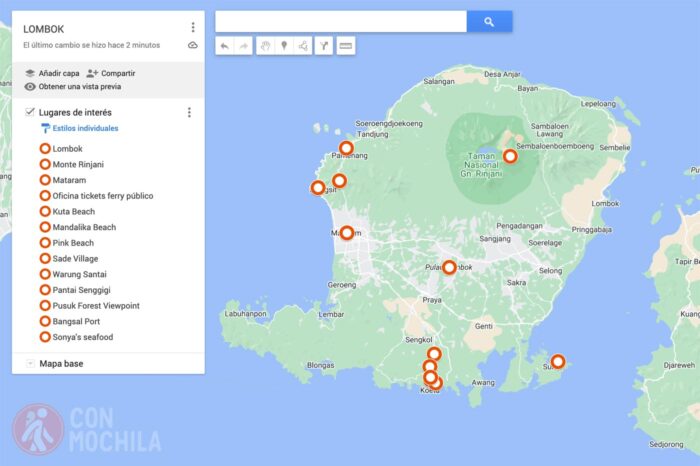700x466 pixels.
Task: Click the 'El último cambio se hizo hace 2 minutos' text
Action: tap(92, 45)
